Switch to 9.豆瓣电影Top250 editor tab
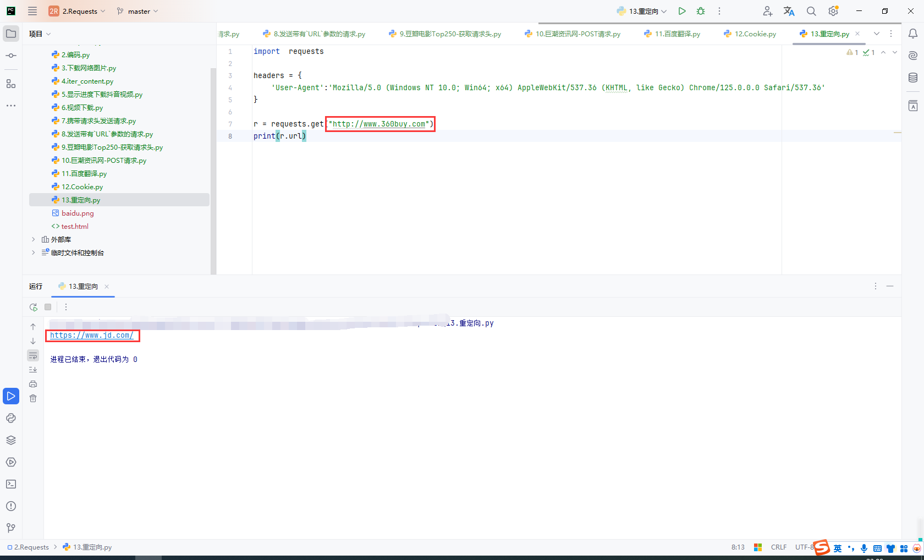924x560 pixels. tap(445, 34)
